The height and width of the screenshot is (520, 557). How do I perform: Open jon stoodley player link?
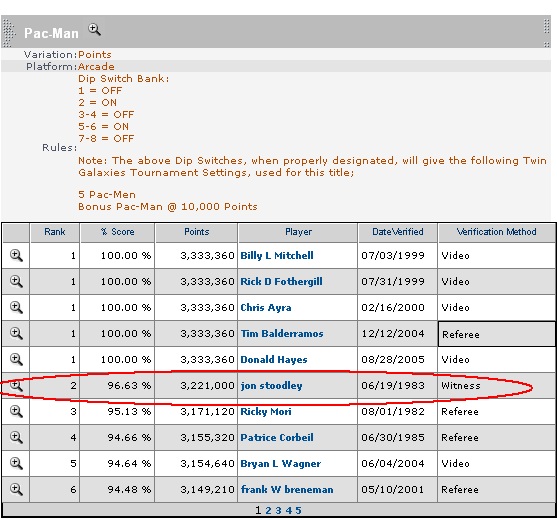click(x=271, y=385)
